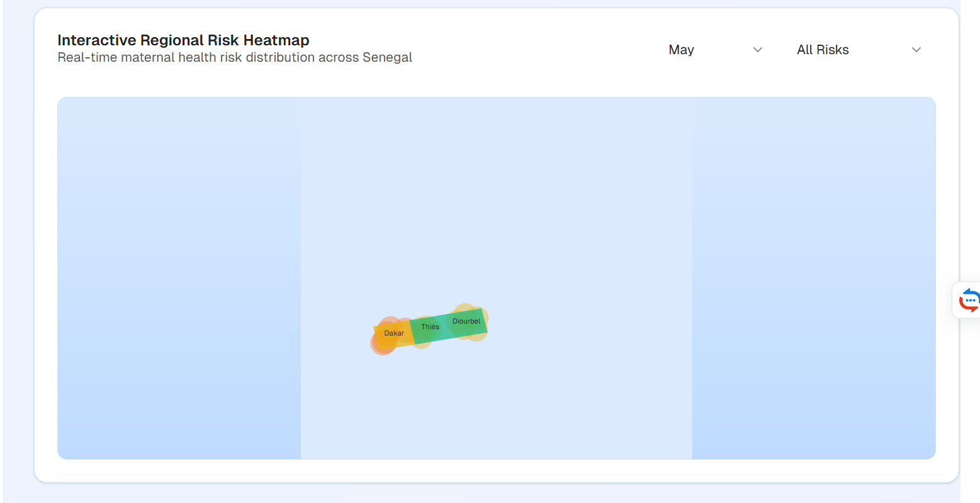The image size is (980, 503).
Task: Click the Interactive Regional Risk Heatmap title
Action: 183,40
